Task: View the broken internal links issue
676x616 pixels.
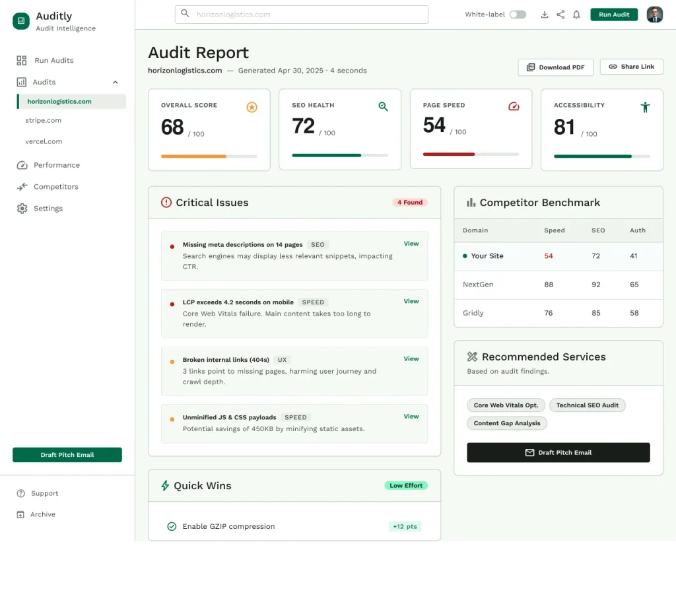Action: (x=411, y=359)
